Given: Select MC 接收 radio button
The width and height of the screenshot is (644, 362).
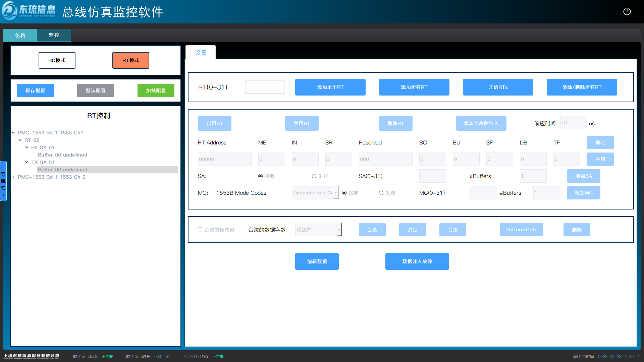Looking at the screenshot, I should (344, 193).
